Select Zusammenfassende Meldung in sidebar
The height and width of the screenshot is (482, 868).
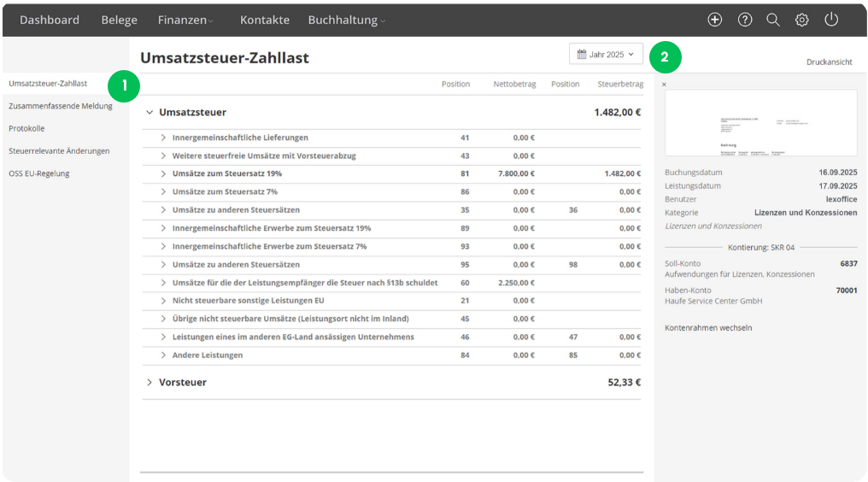[60, 106]
